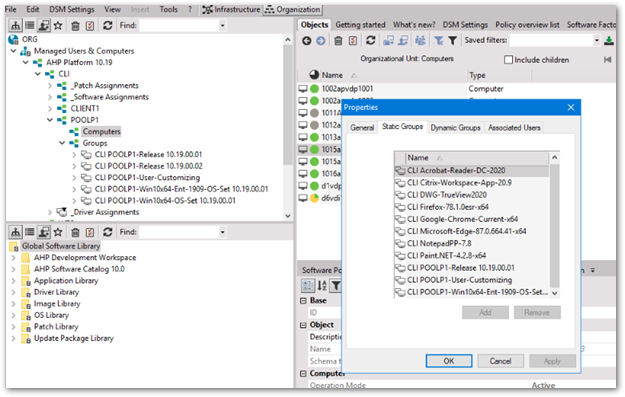Click the black filter funnel icon
This screenshot has width=625, height=397.
(x=452, y=41)
